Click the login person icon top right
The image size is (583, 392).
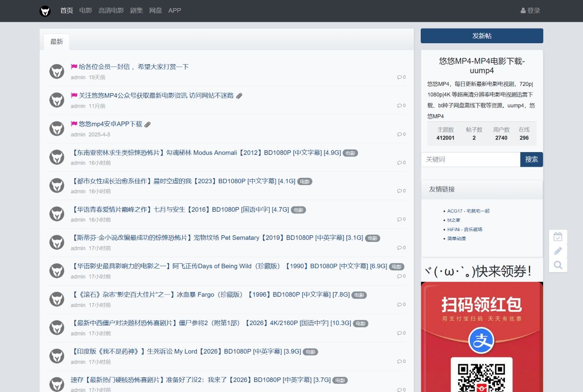tap(522, 10)
